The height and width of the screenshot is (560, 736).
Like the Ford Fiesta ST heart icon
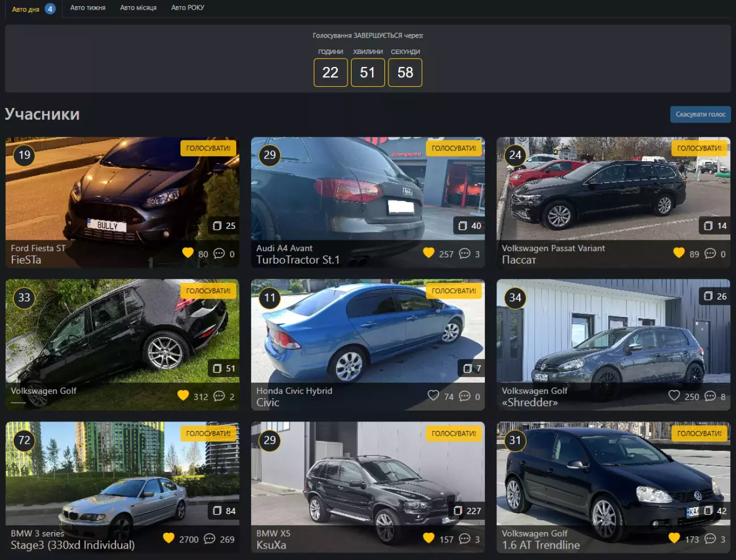pyautogui.click(x=188, y=253)
